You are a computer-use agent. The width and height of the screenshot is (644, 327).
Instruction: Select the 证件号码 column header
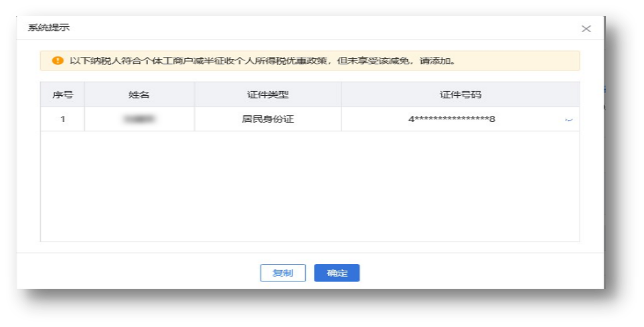point(461,94)
